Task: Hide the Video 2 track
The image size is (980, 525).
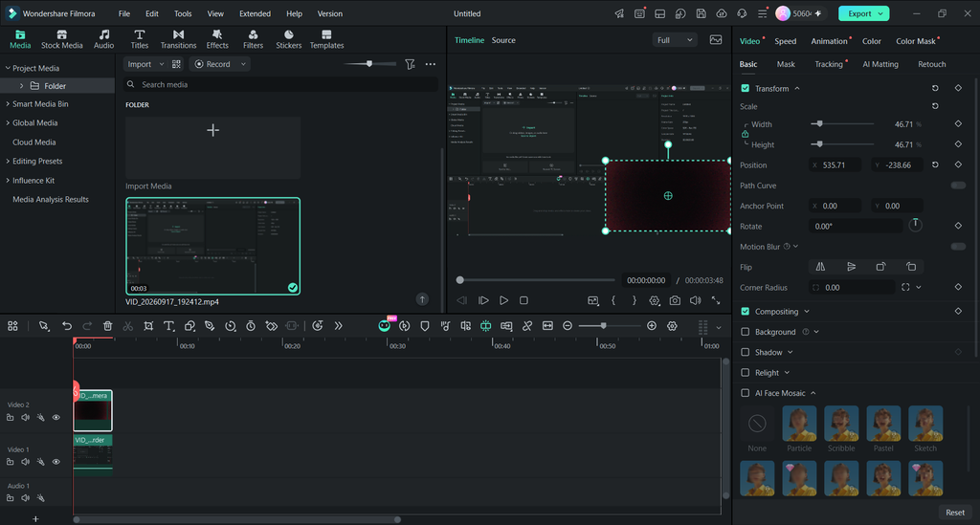Action: (56, 418)
